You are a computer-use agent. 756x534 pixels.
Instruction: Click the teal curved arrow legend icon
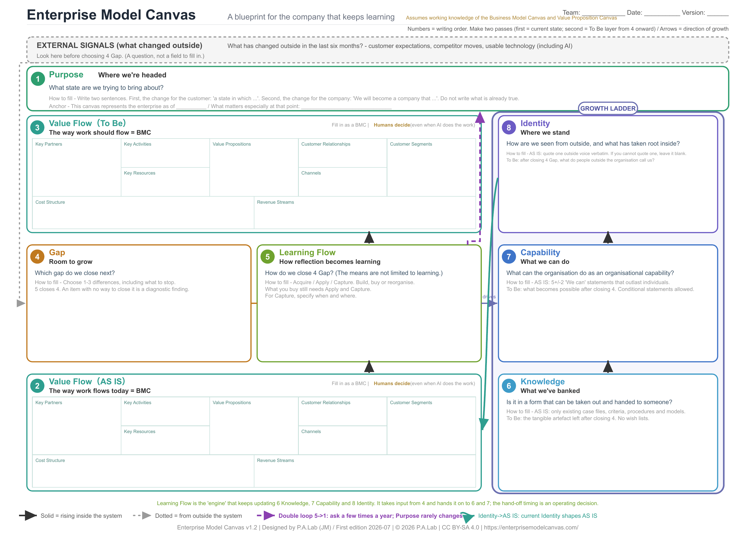[x=468, y=517]
